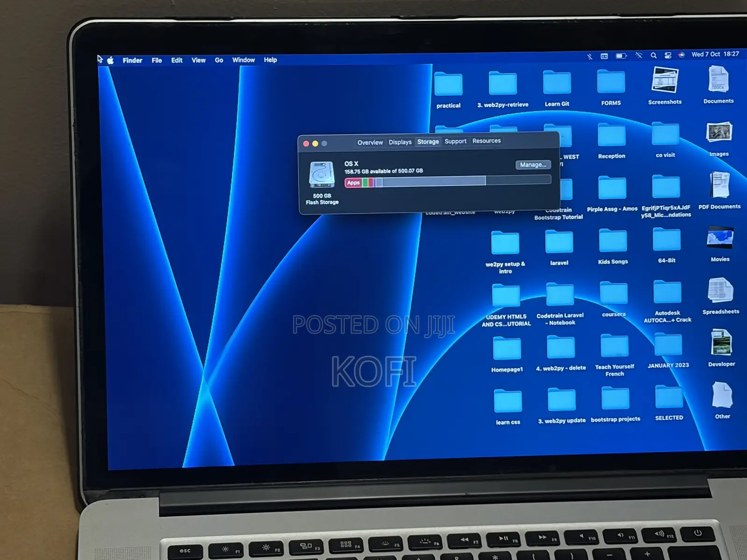This screenshot has height=560, width=747.
Task: Select the Teach Yourself French folder
Action: click(614, 347)
